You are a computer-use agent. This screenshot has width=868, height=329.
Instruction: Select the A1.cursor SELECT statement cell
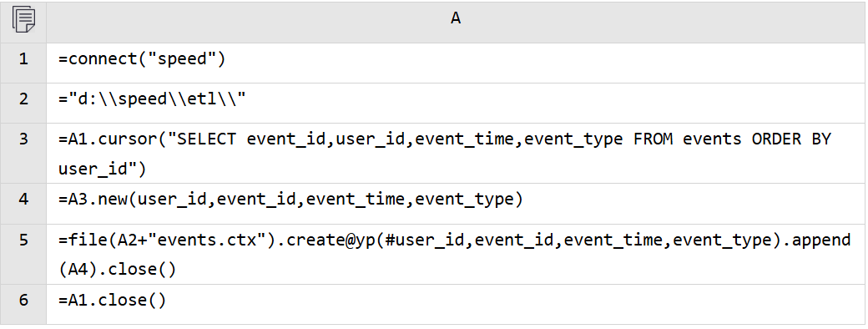tap(456, 153)
